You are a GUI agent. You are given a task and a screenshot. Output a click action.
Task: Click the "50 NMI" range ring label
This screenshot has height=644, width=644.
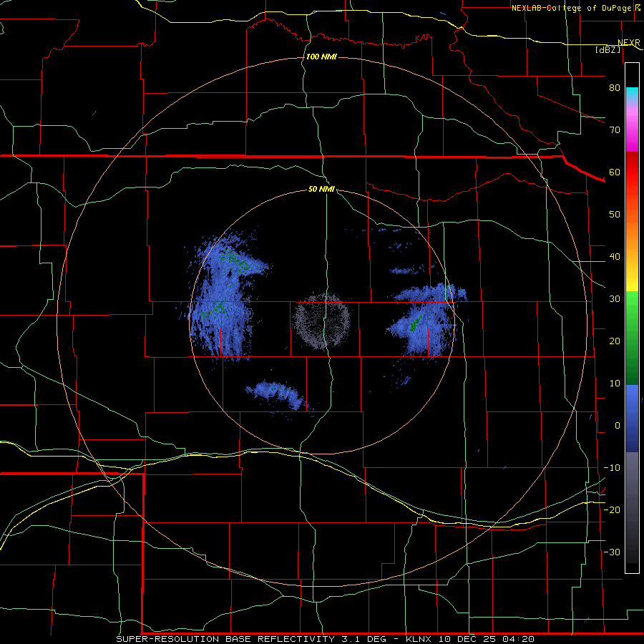coord(321,190)
